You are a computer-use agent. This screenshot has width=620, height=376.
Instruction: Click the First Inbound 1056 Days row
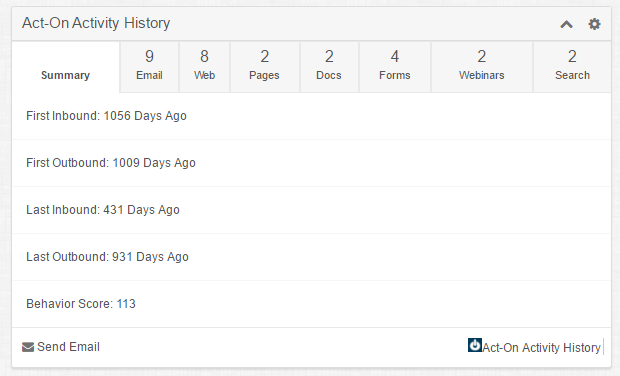(312, 116)
